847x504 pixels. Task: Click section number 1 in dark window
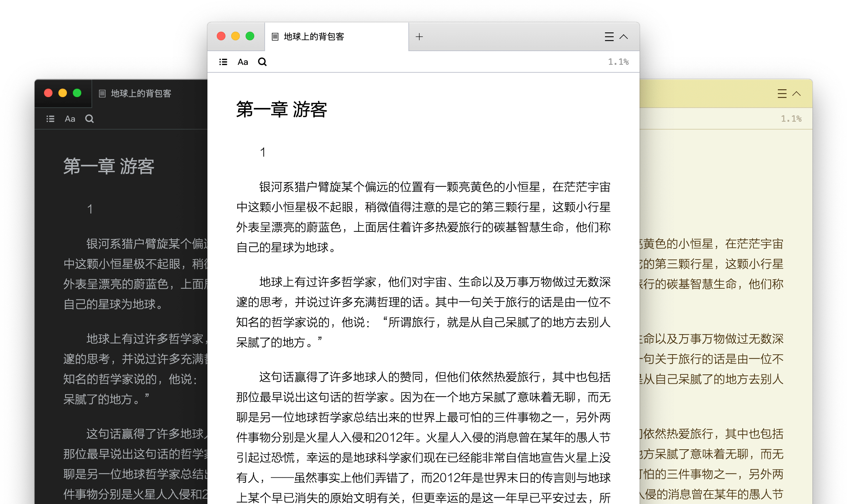coord(90,209)
